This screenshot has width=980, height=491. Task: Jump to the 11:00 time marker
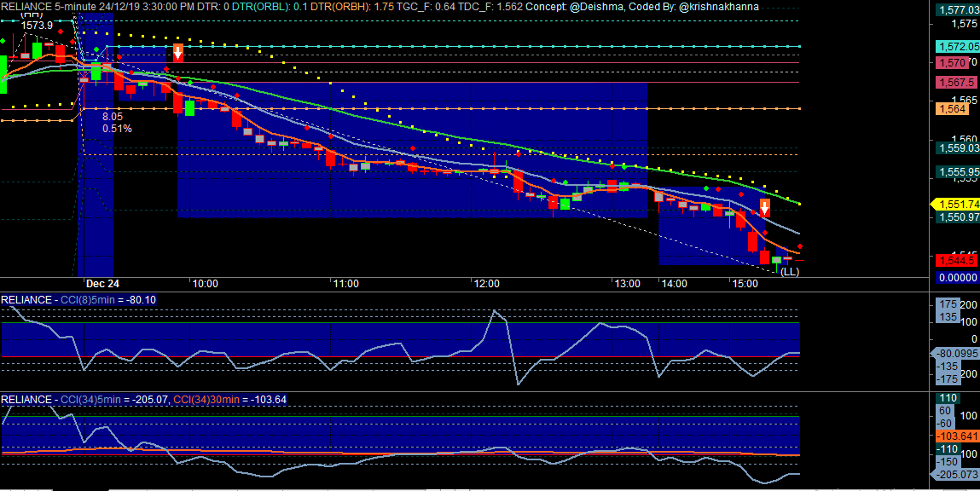(x=345, y=283)
